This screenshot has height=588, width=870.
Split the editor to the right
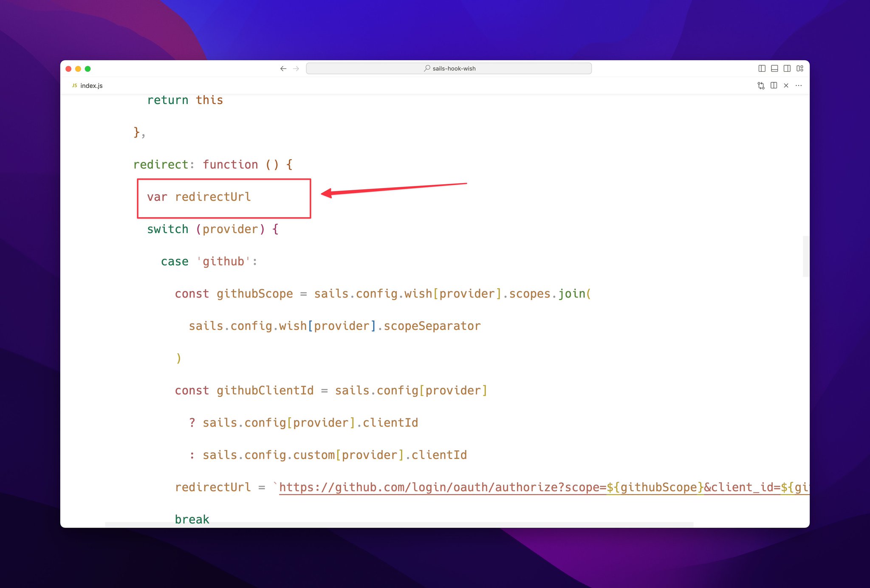pos(774,86)
